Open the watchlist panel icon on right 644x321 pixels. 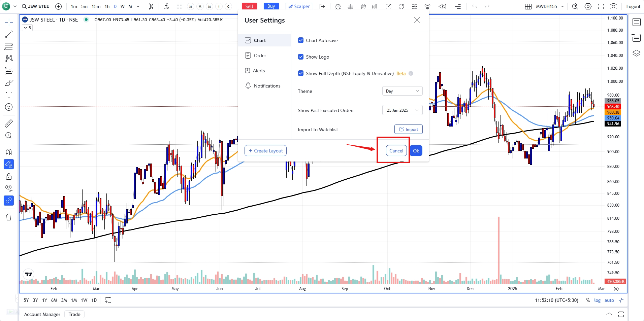pos(636,22)
